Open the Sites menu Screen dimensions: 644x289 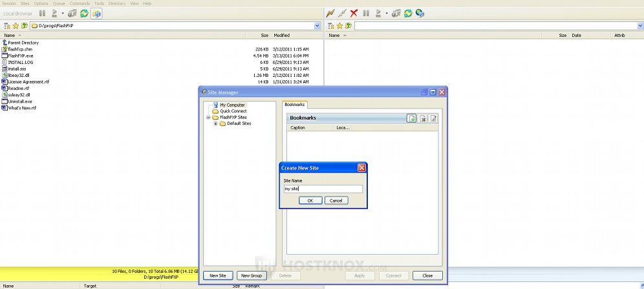pyautogui.click(x=25, y=3)
